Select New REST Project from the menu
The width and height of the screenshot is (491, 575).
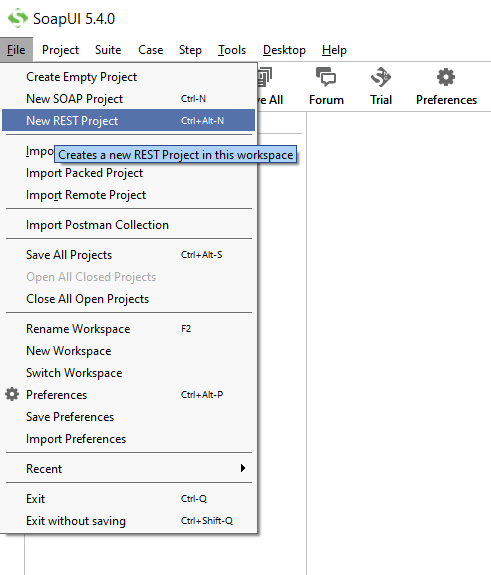[128, 120]
